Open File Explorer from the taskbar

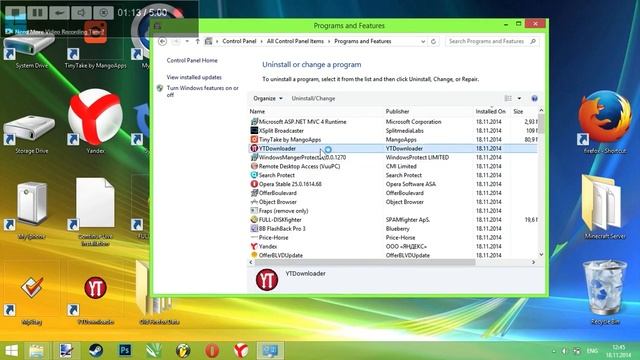[x=37, y=351]
